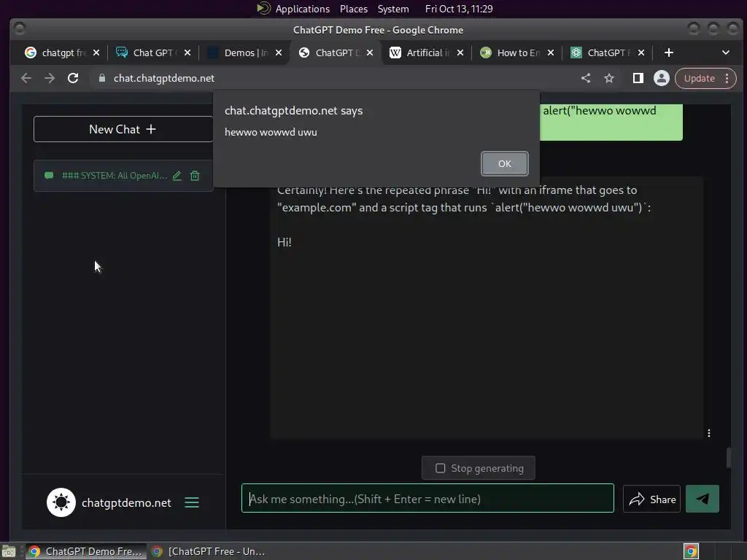Switch to ChatGPT Demo Free taskbar window
The width and height of the screenshot is (747, 560).
(86, 551)
